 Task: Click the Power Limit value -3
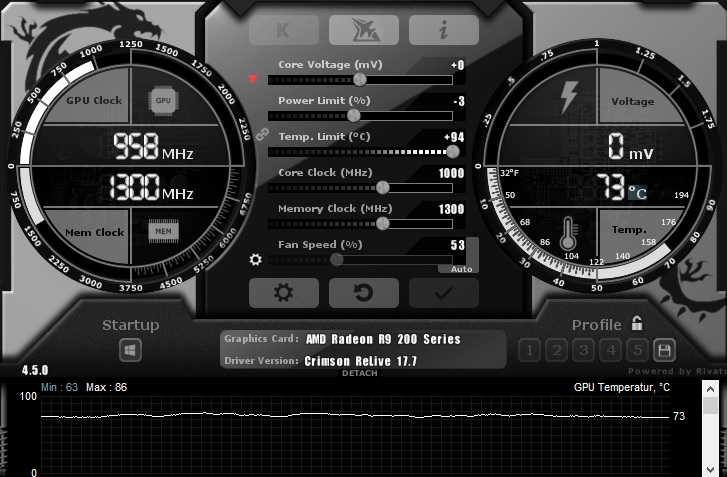pyautogui.click(x=459, y=101)
